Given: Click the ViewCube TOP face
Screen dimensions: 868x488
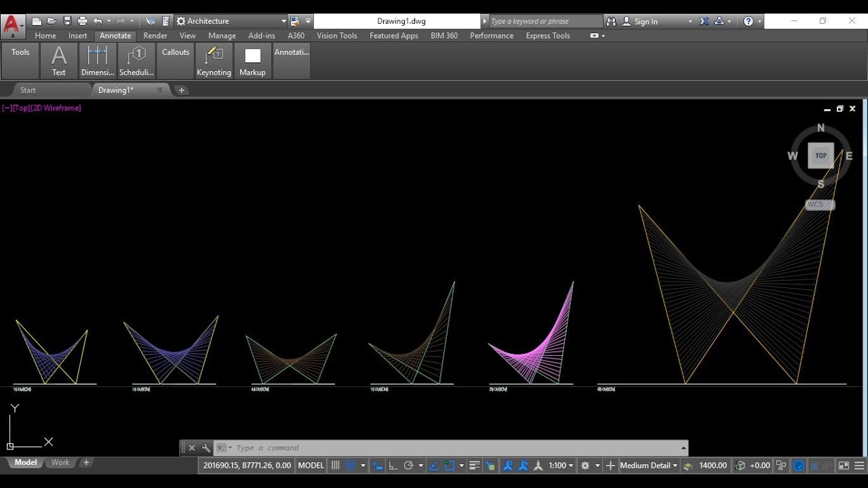Looking at the screenshot, I should pos(821,156).
